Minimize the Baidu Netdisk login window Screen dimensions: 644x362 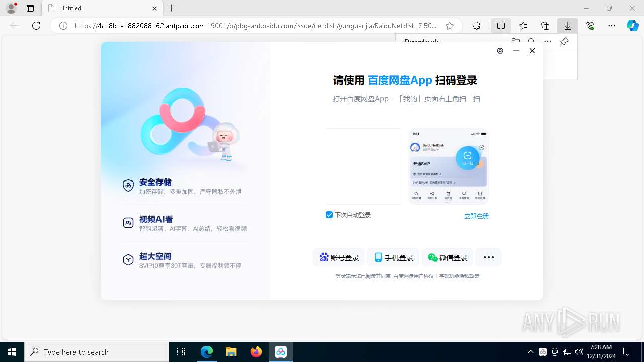516,51
